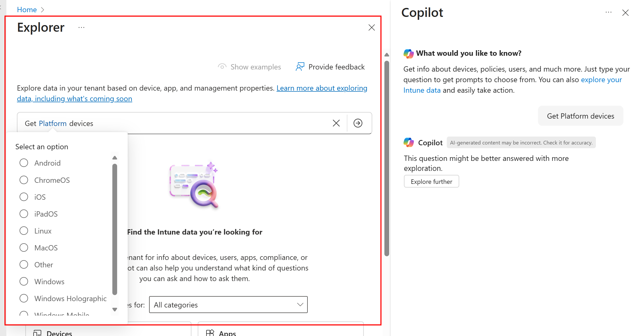Select the MacOS radio option

tap(24, 248)
